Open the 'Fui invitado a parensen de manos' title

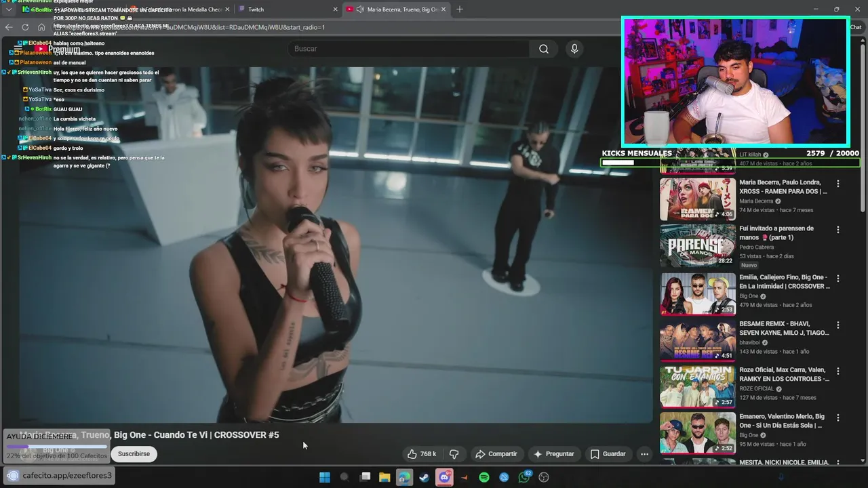[776, 233]
